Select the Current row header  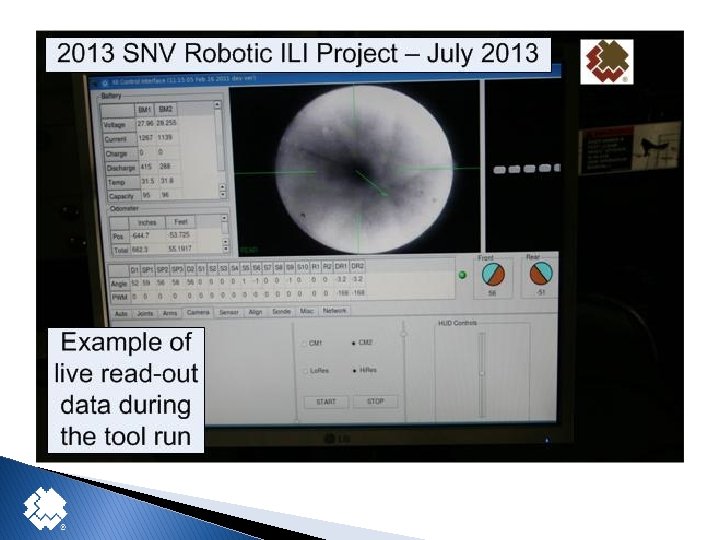point(119,139)
